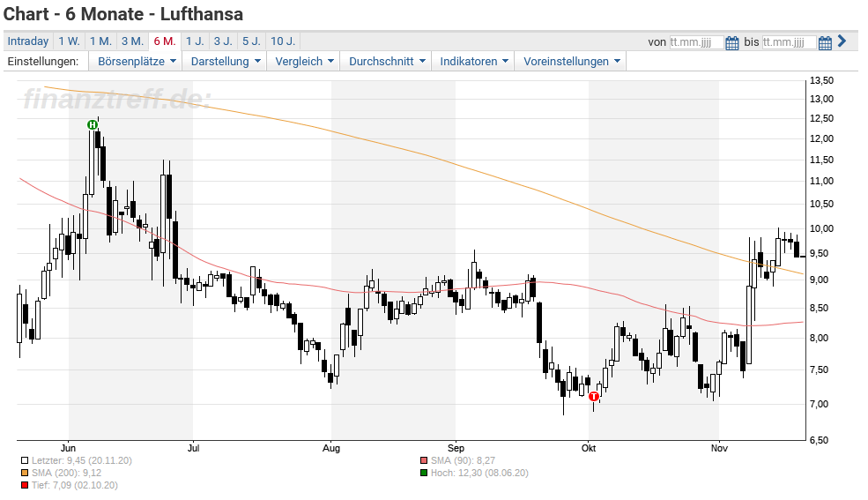This screenshot has height=500, width=868.
Task: Select the 5 J. timeframe tab
Action: (251, 41)
